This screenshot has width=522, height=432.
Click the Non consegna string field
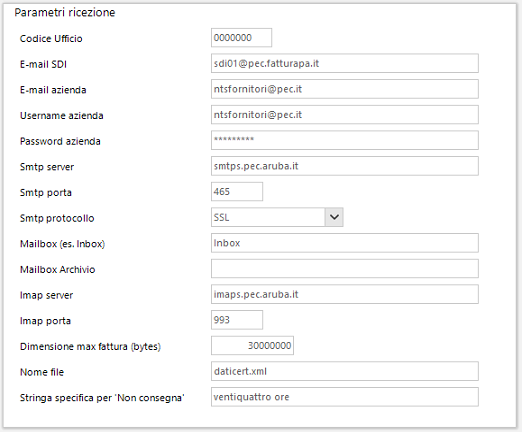[x=345, y=397]
